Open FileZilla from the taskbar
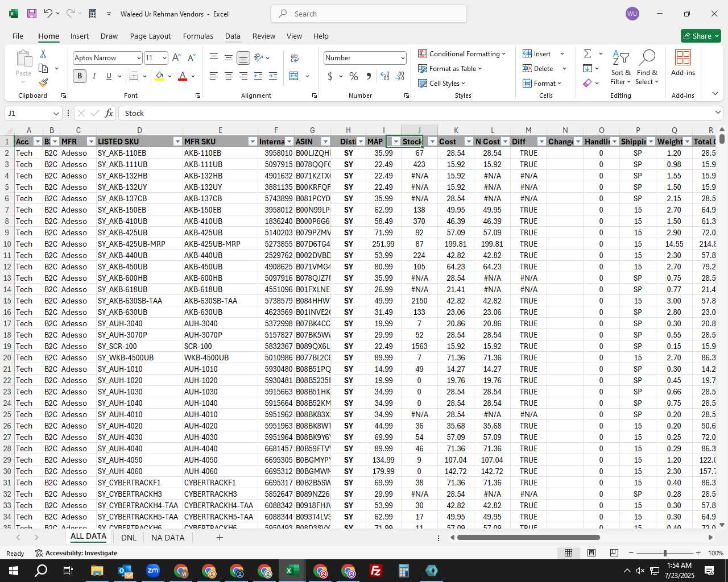The width and height of the screenshot is (728, 582). coord(376,571)
